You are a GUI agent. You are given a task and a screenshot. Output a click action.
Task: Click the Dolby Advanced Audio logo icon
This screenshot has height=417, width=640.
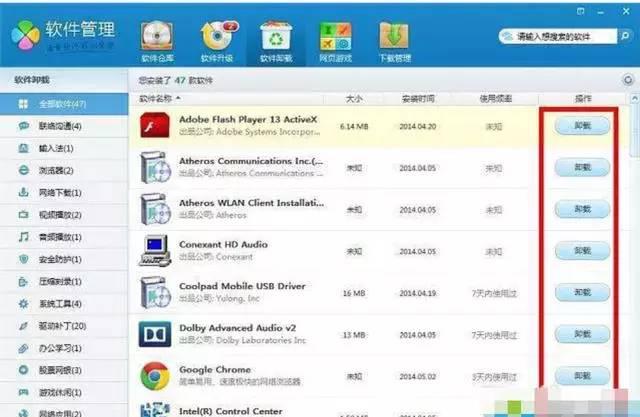155,334
